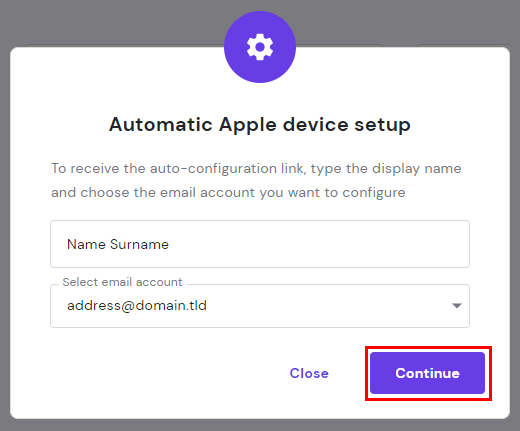Proceed with setup via purple Continue button
This screenshot has height=431, width=520.
pos(427,373)
